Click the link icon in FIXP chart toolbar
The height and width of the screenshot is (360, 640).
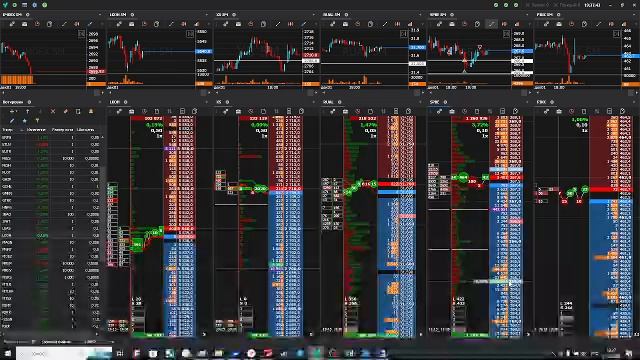tap(547, 24)
